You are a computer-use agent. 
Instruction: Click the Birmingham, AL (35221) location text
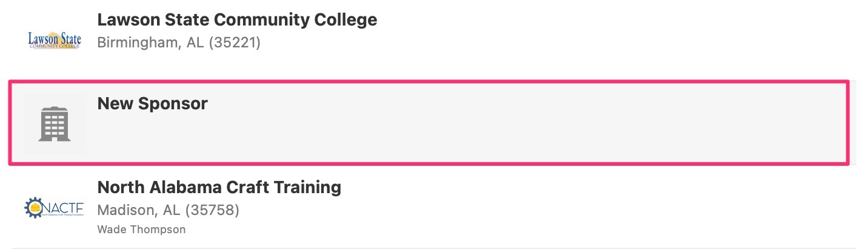179,43
